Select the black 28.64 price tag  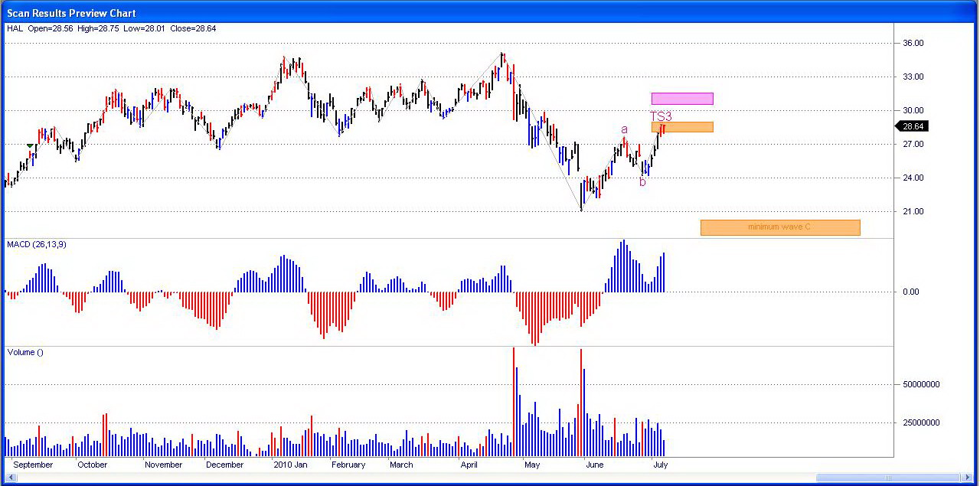click(x=913, y=126)
